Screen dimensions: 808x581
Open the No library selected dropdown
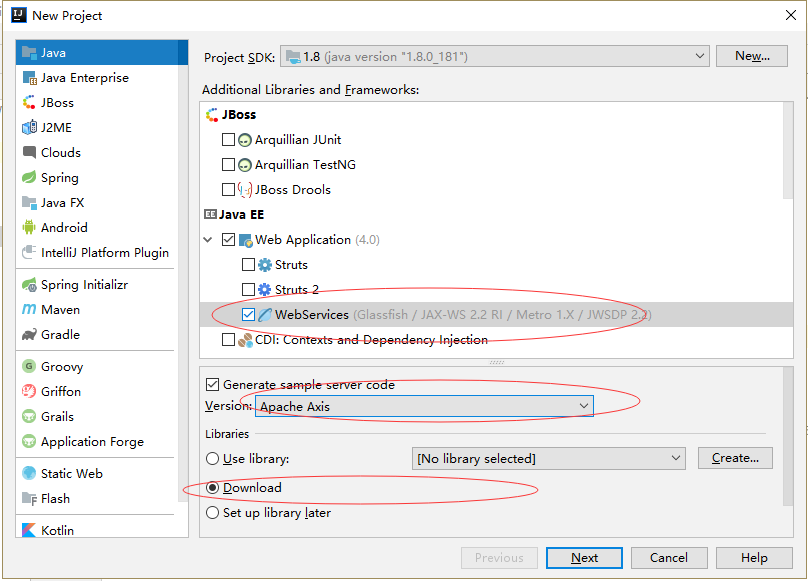pos(549,458)
